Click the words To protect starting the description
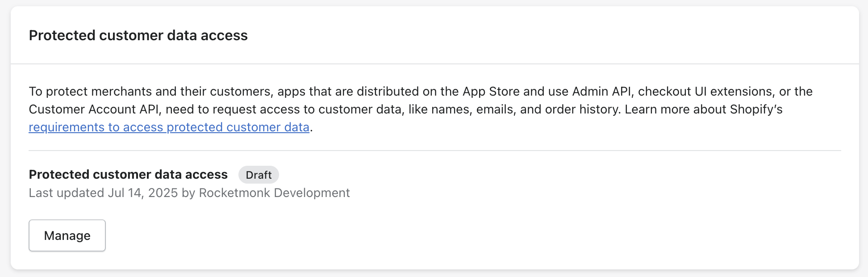The image size is (868, 277). coord(58,92)
